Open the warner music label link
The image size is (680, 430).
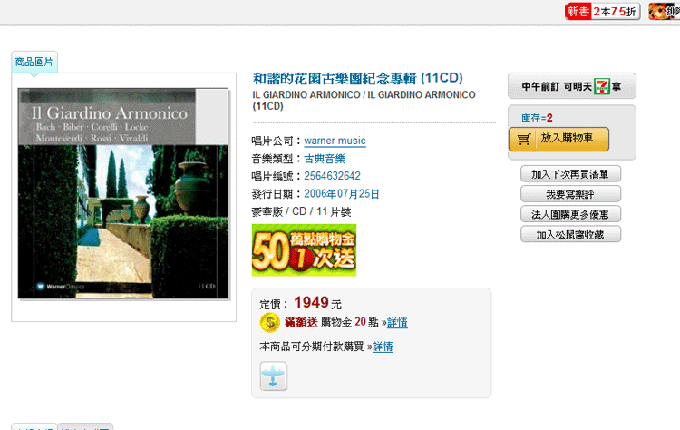335,141
